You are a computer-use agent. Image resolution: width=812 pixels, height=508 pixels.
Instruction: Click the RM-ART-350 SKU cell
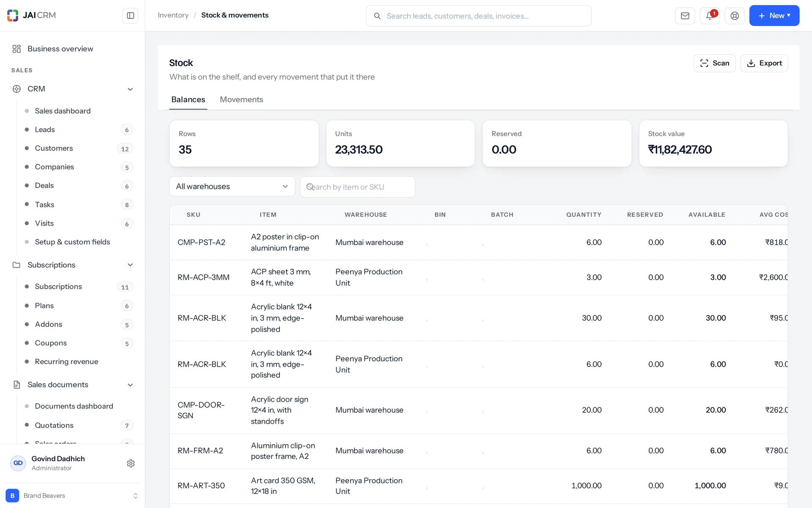tap(201, 486)
